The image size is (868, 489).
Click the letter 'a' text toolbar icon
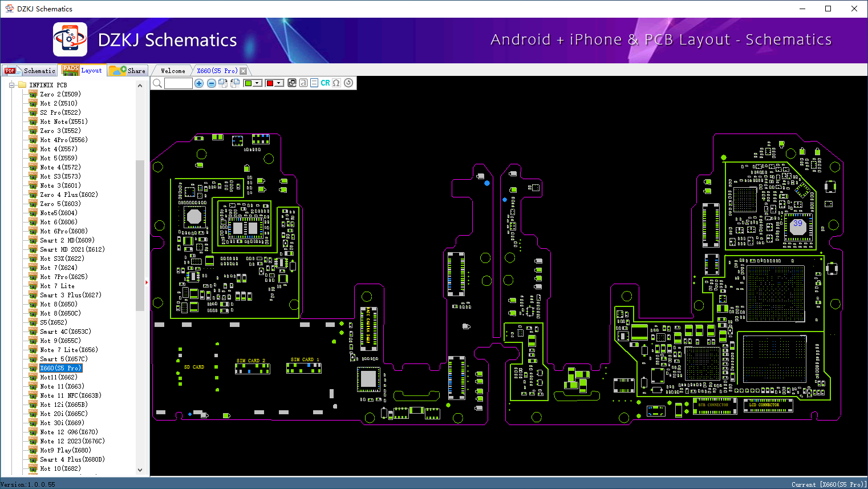pos(303,83)
